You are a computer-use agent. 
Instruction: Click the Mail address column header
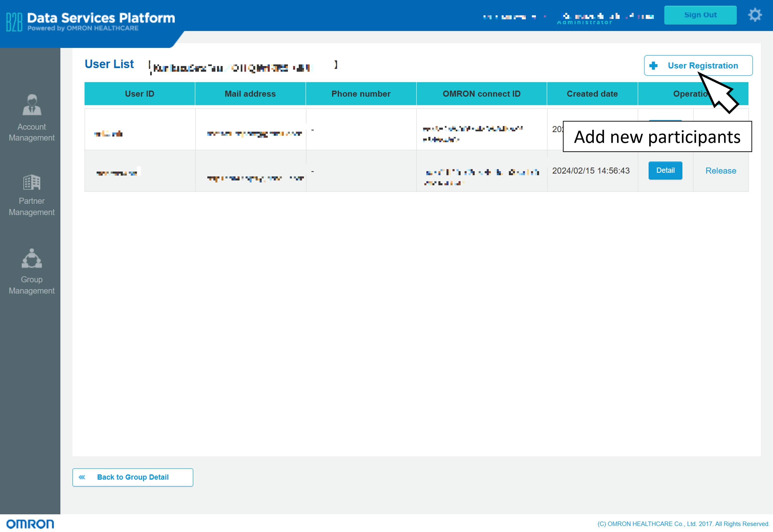tap(250, 94)
